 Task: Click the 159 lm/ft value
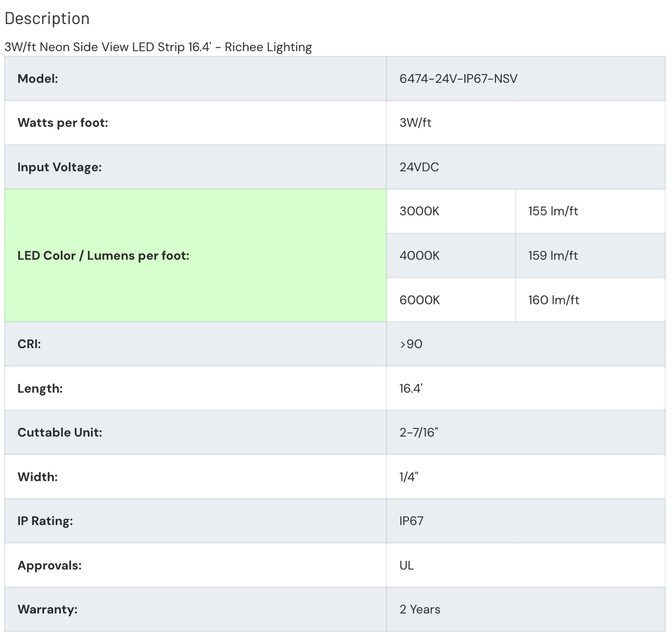click(553, 255)
